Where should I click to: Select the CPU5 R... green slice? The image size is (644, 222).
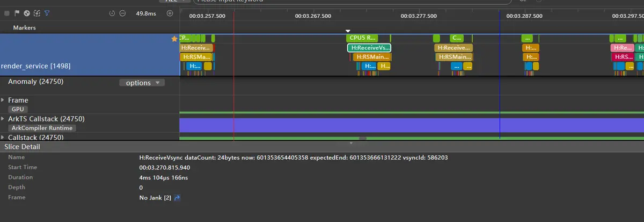coord(362,38)
